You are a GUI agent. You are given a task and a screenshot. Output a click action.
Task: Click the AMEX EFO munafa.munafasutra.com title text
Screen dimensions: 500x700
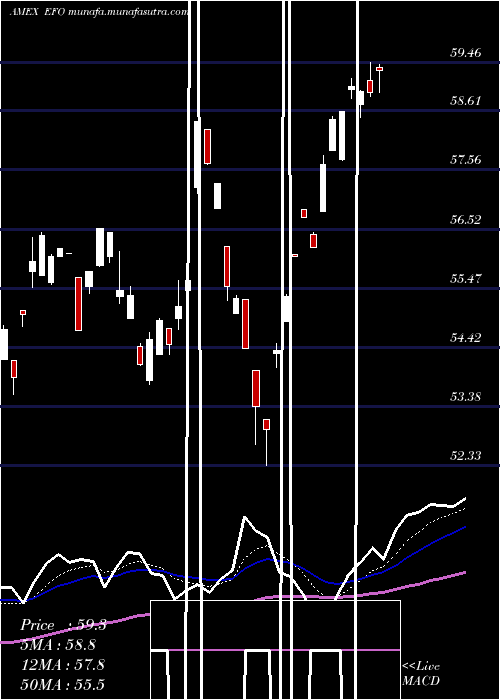pos(99,12)
